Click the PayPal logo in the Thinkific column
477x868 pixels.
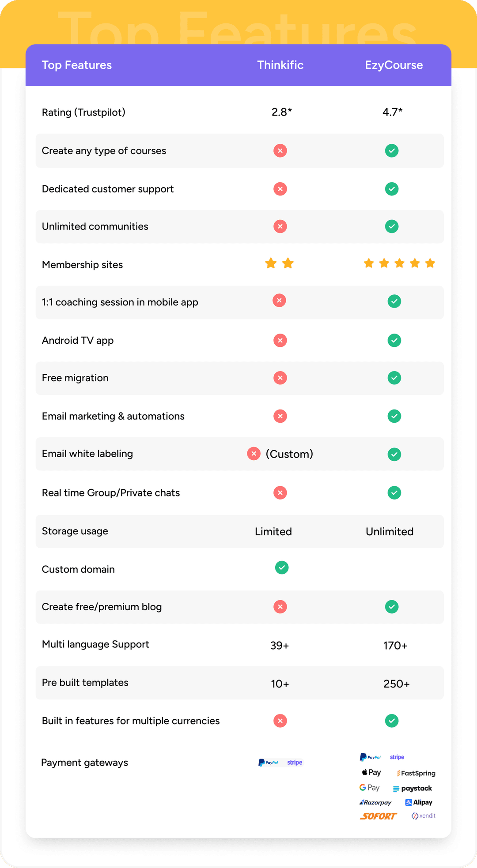coord(268,763)
